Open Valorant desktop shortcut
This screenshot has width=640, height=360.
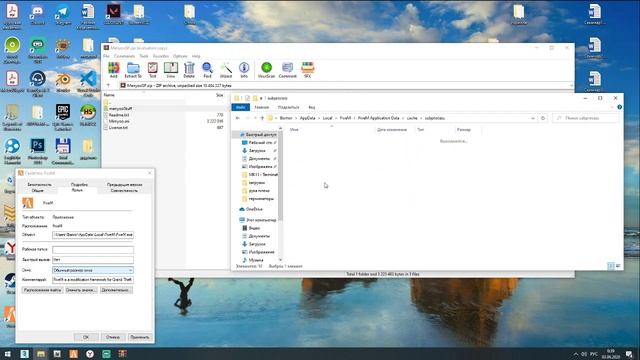coord(113,15)
